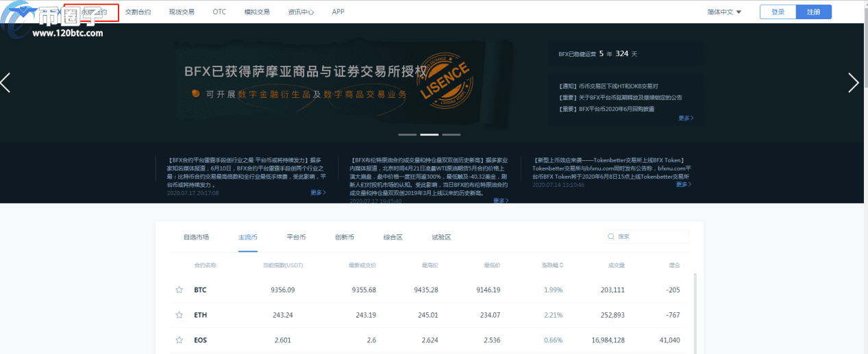This screenshot has width=868, height=354.
Task: Select the active middle carousel indicator
Action: coord(429,134)
